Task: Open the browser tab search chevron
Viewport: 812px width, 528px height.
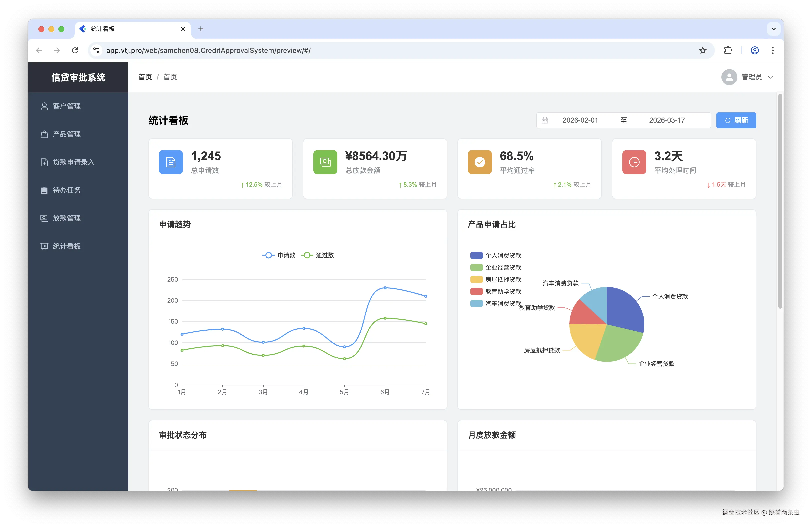Action: point(774,29)
